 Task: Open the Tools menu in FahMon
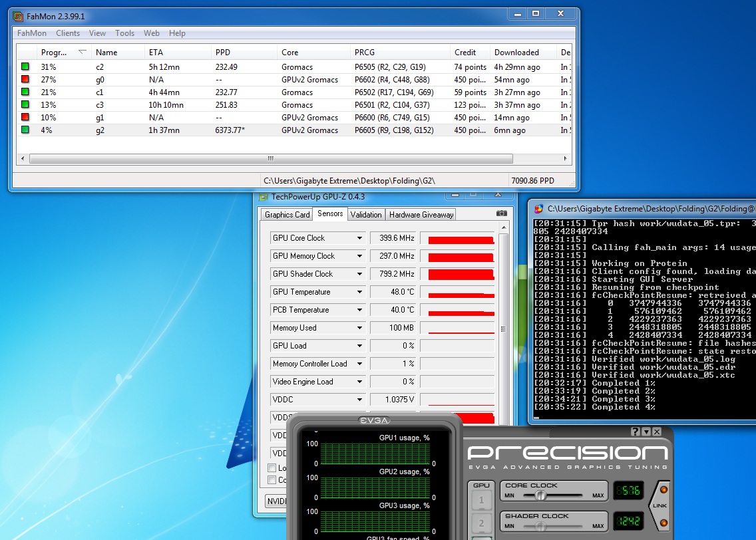[124, 33]
